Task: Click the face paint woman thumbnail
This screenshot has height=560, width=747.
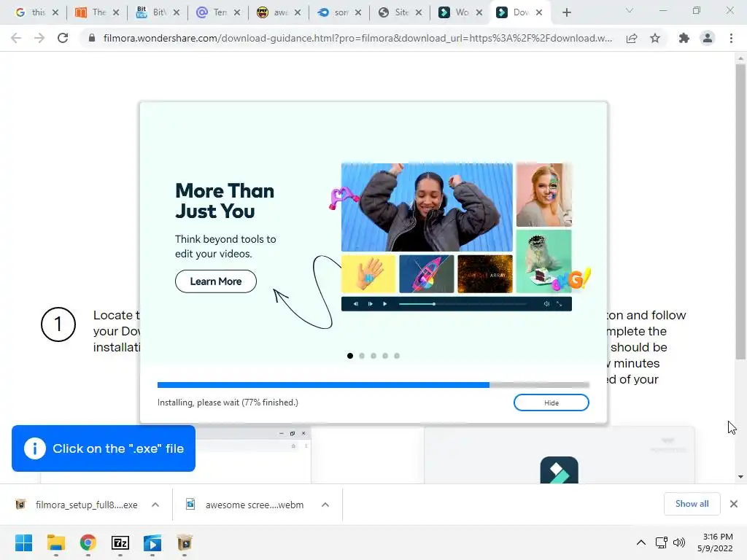Action: (x=543, y=195)
